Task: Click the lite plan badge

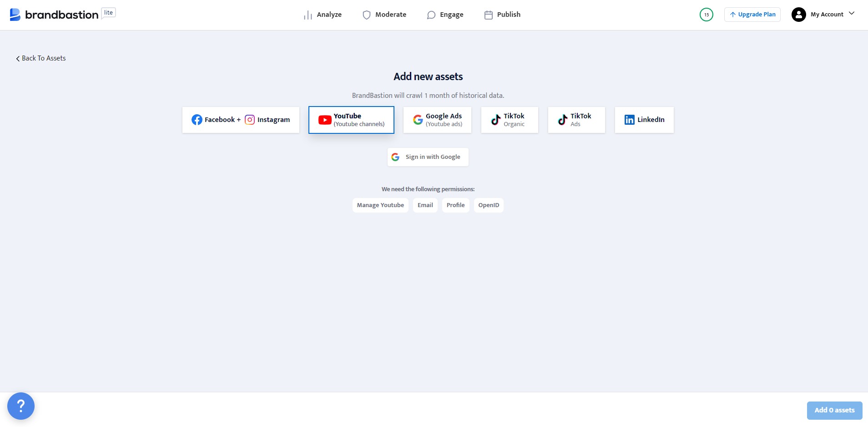Action: click(108, 13)
